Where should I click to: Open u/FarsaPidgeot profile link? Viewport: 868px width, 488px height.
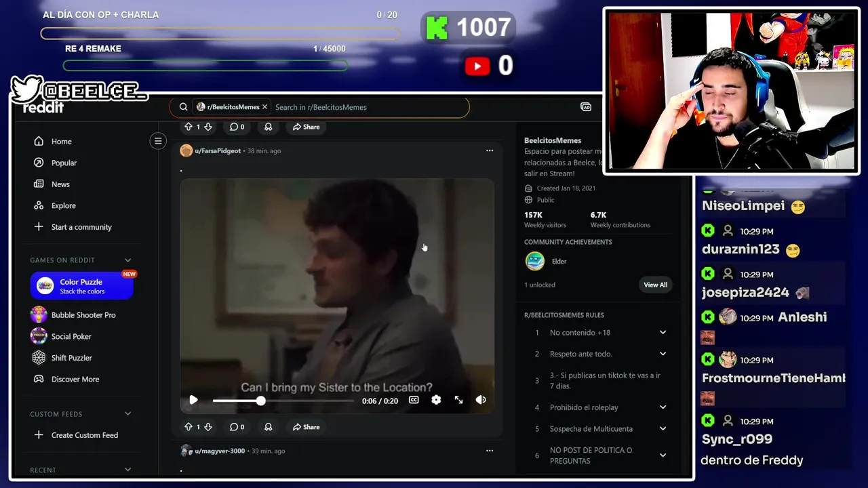click(x=218, y=150)
